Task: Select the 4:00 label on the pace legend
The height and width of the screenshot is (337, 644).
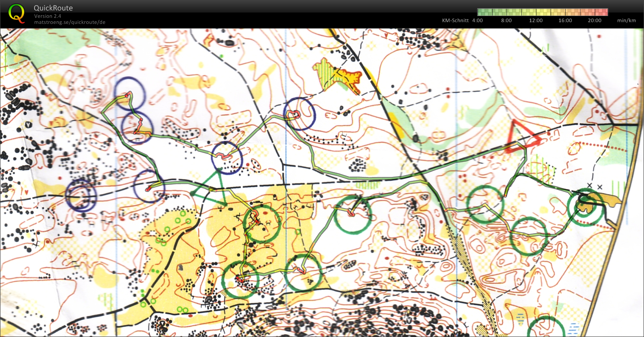Action: (x=477, y=20)
